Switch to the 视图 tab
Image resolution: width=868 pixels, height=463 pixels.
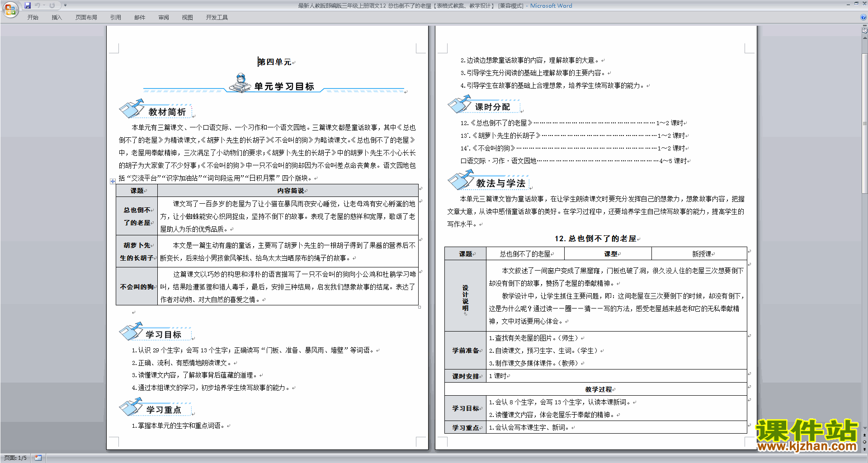pyautogui.click(x=187, y=17)
